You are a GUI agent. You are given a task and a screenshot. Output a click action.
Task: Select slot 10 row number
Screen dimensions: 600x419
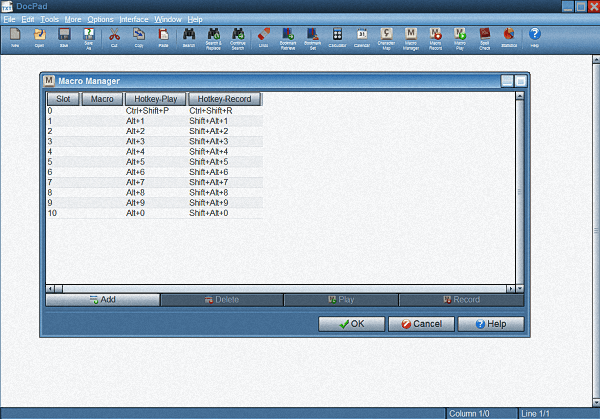pos(52,213)
